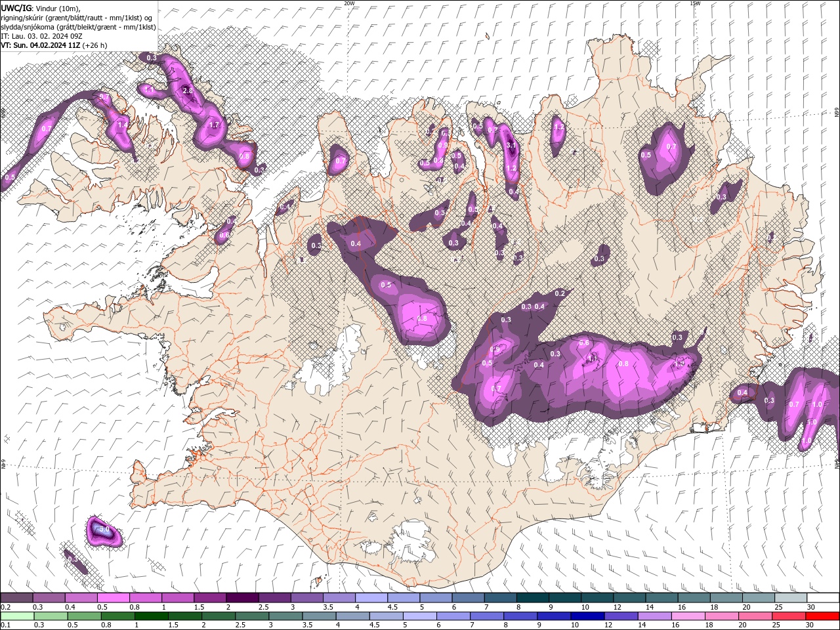
Task: Click lower legend swatch between 2 and 2.5
Action: point(218,616)
